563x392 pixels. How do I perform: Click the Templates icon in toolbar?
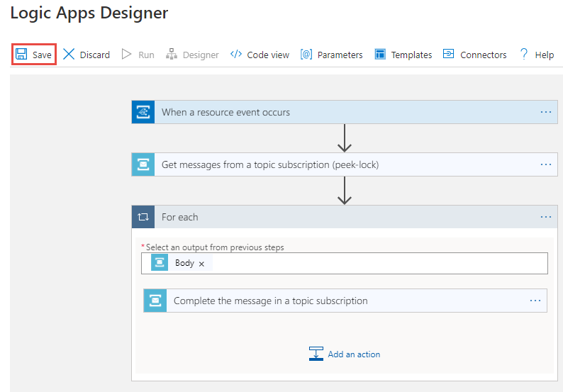pyautogui.click(x=380, y=55)
